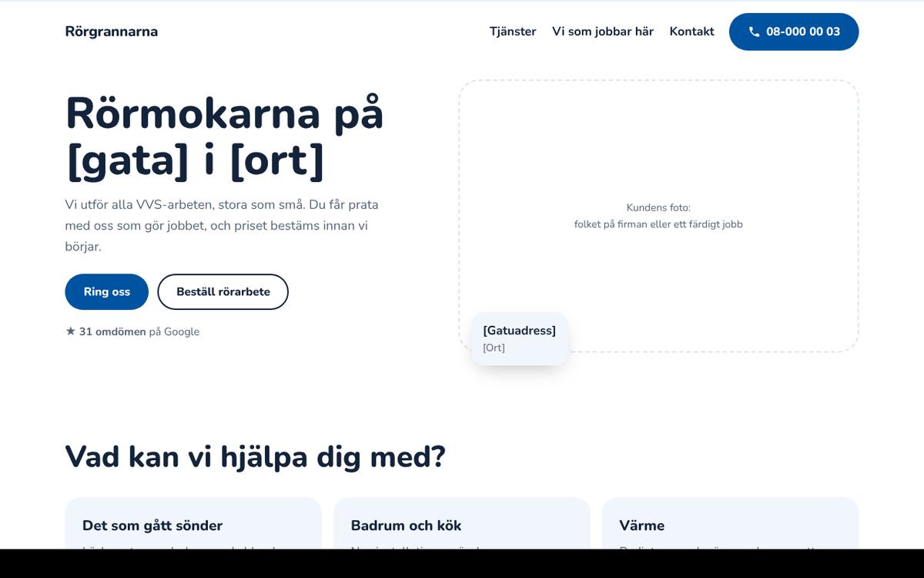Screen dimensions: 924x578
Task: Click the Ring oss button
Action: 107,292
